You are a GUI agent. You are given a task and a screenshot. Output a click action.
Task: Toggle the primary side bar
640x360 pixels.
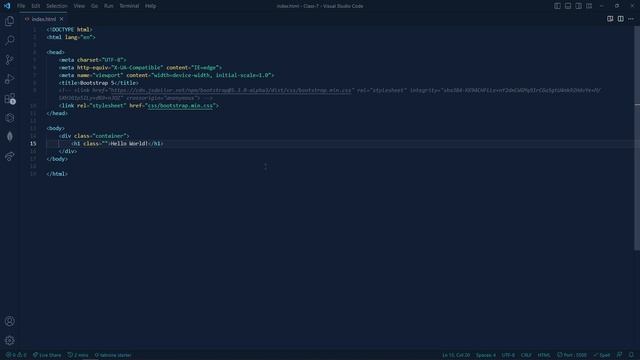tap(557, 6)
